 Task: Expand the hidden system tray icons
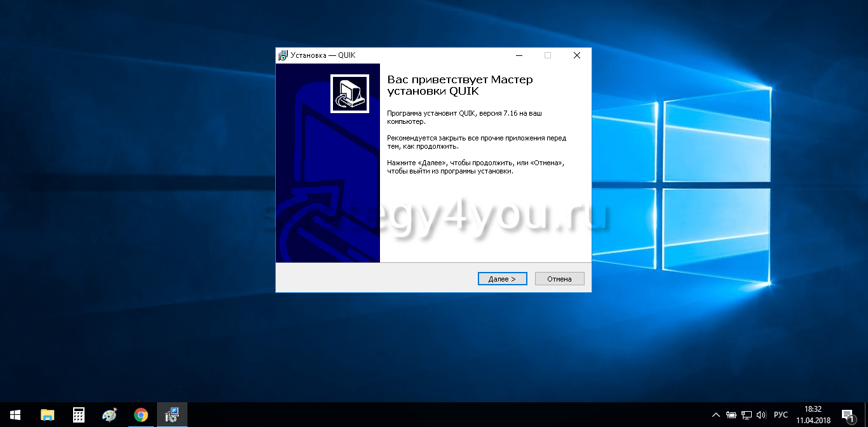pyautogui.click(x=716, y=415)
